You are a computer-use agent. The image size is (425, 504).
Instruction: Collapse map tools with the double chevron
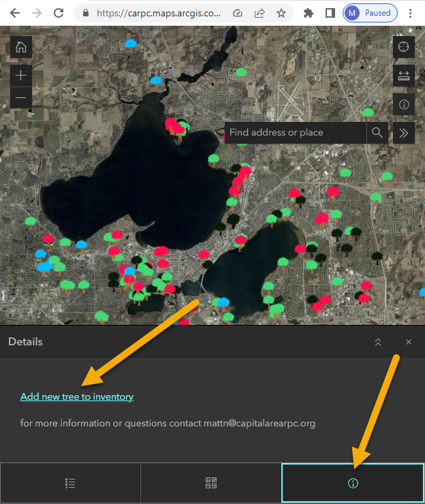(404, 132)
